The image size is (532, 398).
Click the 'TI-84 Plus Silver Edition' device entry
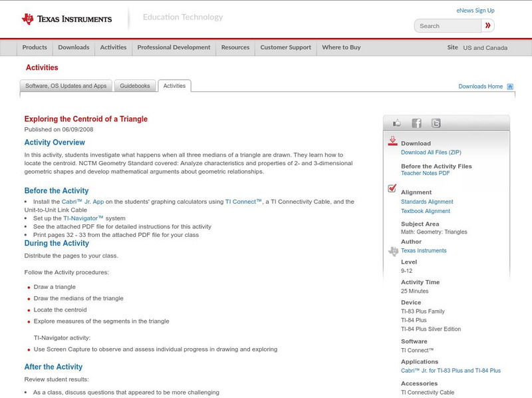point(431,329)
